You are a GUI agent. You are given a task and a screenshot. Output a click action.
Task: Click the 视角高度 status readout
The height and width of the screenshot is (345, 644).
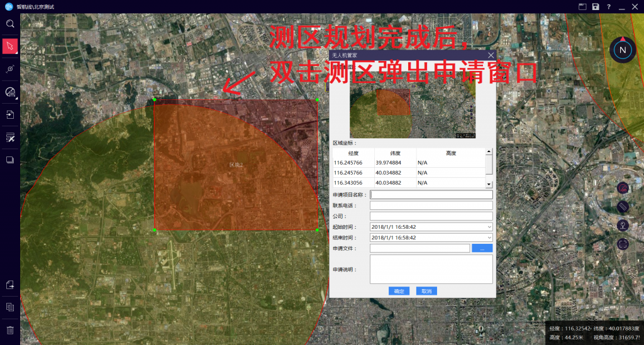[616, 337]
